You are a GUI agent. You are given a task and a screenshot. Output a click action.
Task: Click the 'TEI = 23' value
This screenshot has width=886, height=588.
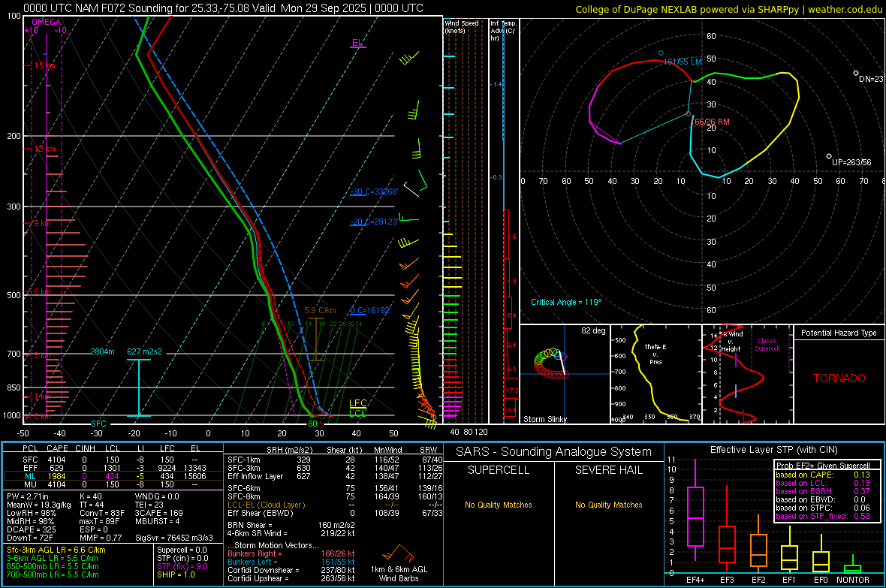149,505
